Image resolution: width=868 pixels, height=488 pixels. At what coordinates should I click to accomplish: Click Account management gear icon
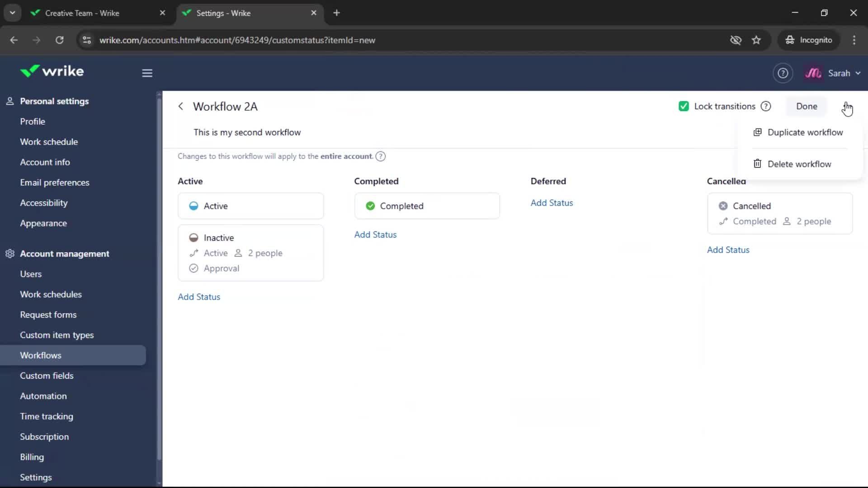click(x=10, y=253)
